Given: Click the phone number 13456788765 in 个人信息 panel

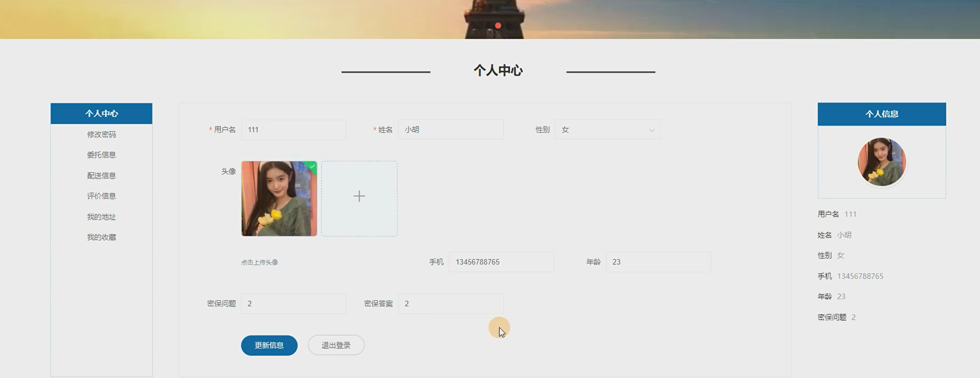Looking at the screenshot, I should tap(860, 276).
